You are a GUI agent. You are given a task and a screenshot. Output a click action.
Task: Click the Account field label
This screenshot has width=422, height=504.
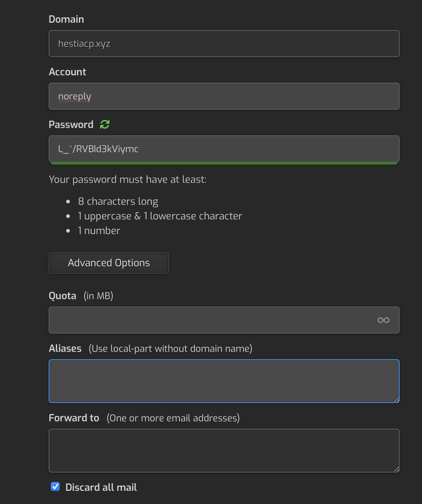(68, 72)
